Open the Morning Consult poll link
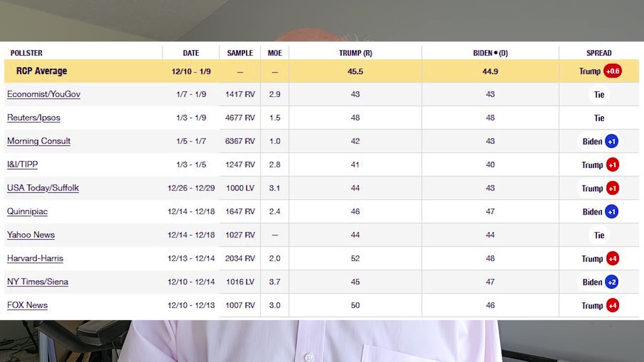Screen dimensions: 644x362 pyautogui.click(x=39, y=141)
